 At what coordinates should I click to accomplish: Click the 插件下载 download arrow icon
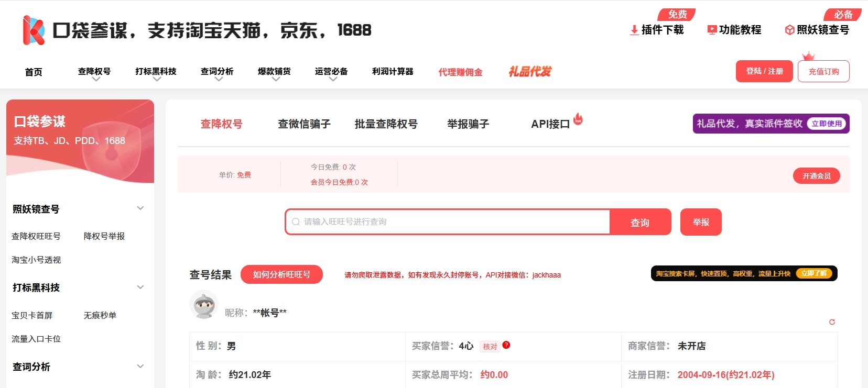634,30
